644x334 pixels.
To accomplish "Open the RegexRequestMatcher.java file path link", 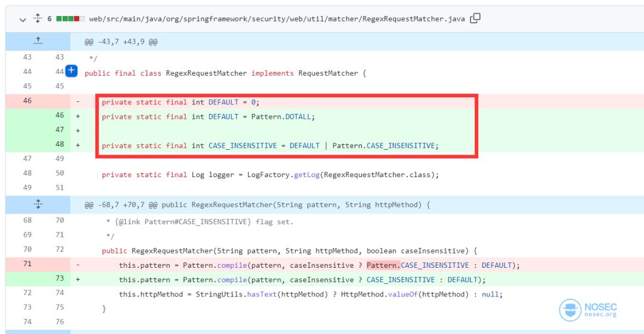I will point(277,19).
